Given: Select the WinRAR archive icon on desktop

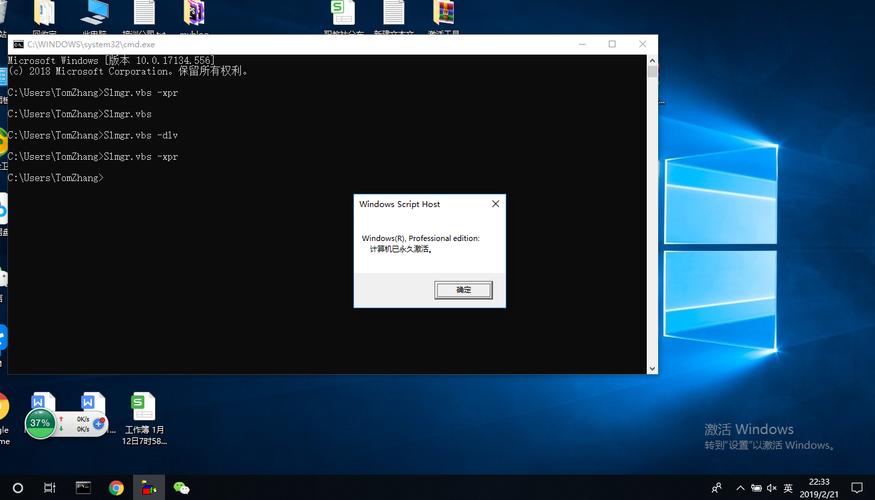Looking at the screenshot, I should [444, 13].
